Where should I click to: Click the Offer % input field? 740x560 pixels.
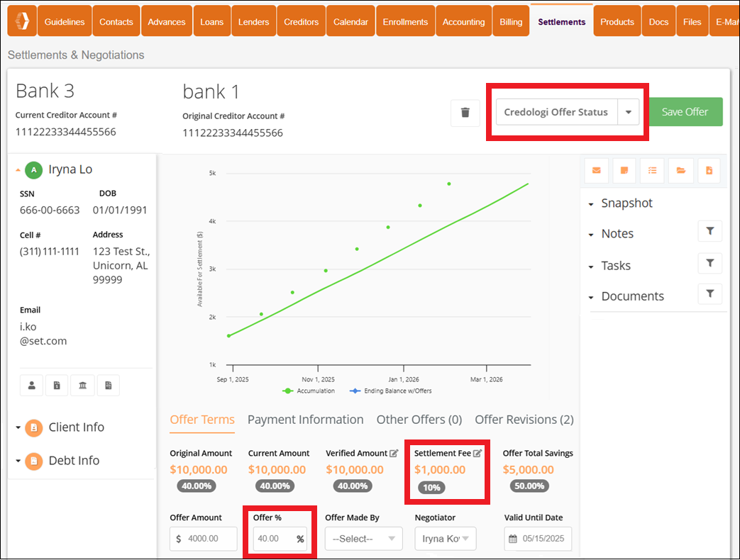pos(280,538)
